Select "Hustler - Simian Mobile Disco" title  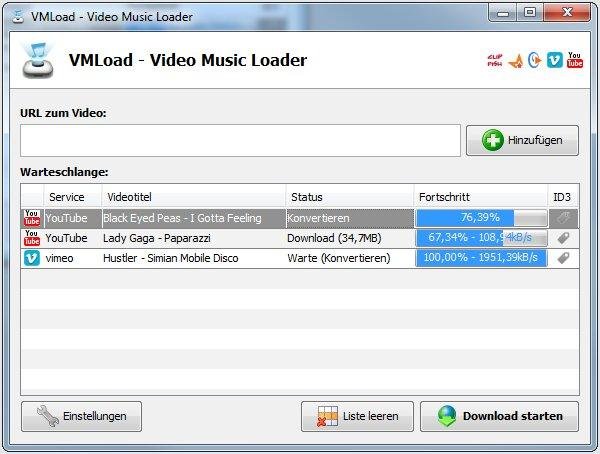171,258
